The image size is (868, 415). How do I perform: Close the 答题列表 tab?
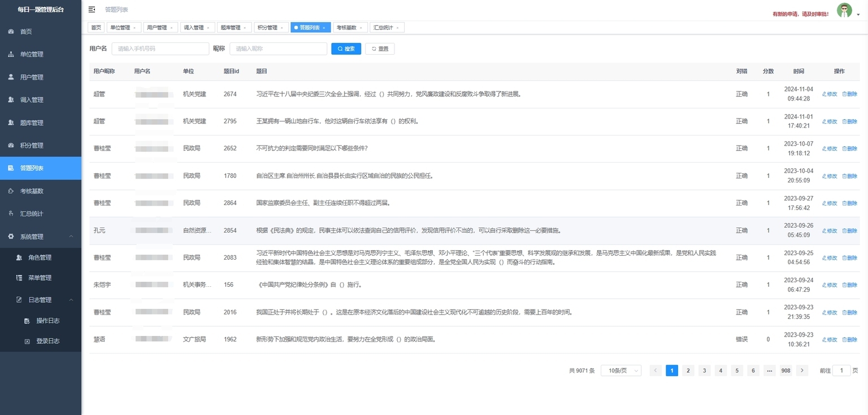[324, 28]
